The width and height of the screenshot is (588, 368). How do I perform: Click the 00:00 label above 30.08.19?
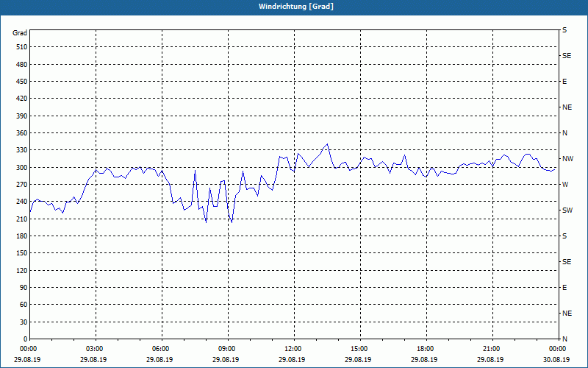pos(557,349)
